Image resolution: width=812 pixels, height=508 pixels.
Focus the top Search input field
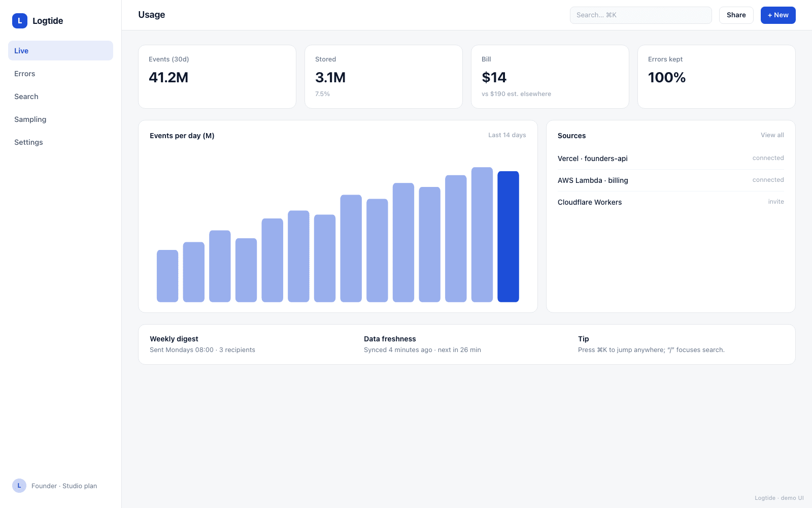pos(641,15)
